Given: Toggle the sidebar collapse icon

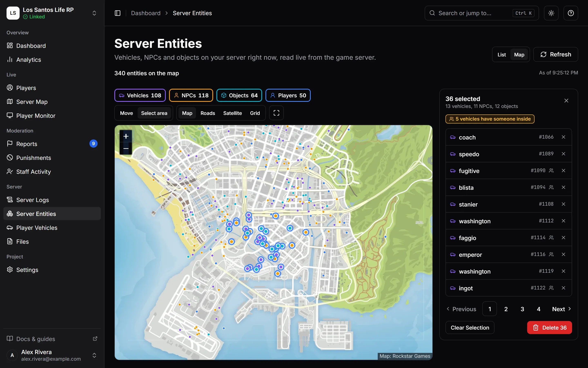Looking at the screenshot, I should point(117,13).
